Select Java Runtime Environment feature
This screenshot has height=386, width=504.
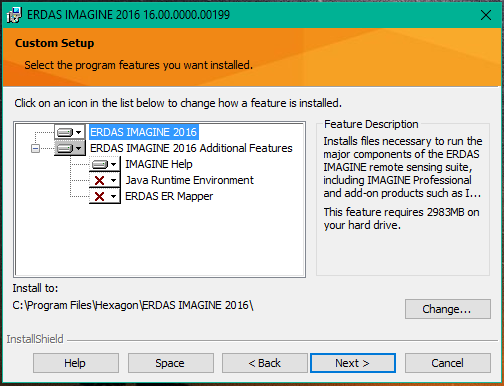[x=189, y=180]
